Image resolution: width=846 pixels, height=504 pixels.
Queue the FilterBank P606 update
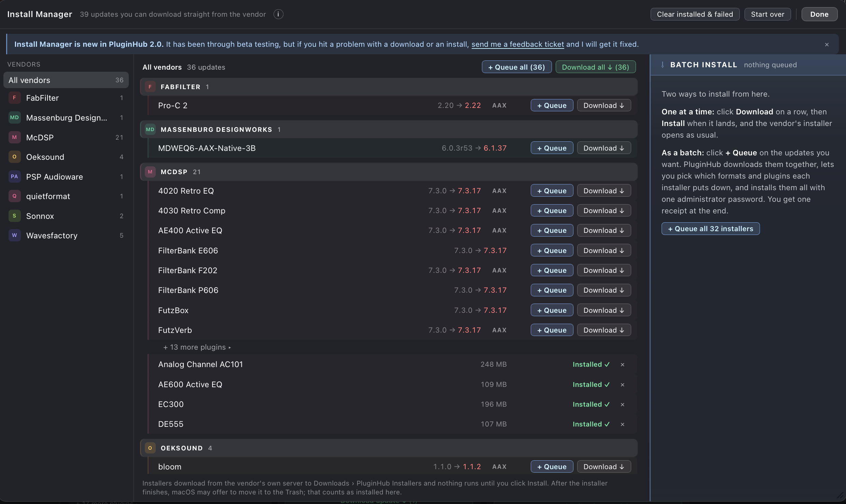552,290
